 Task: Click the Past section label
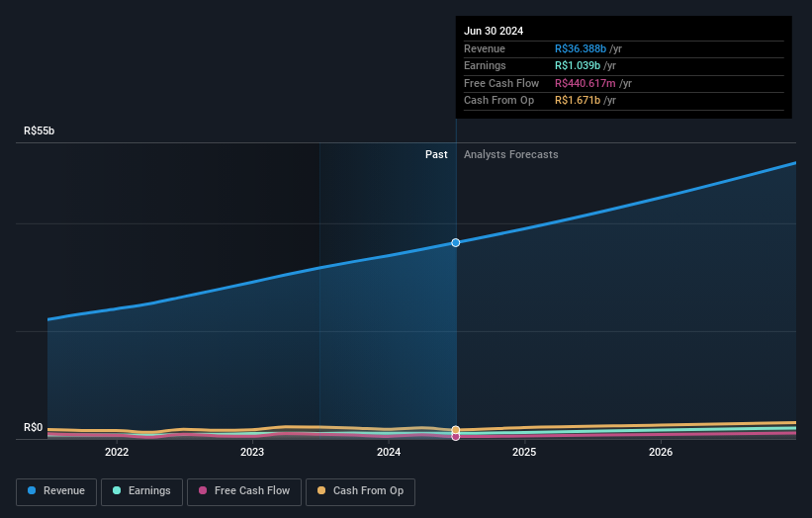(436, 155)
